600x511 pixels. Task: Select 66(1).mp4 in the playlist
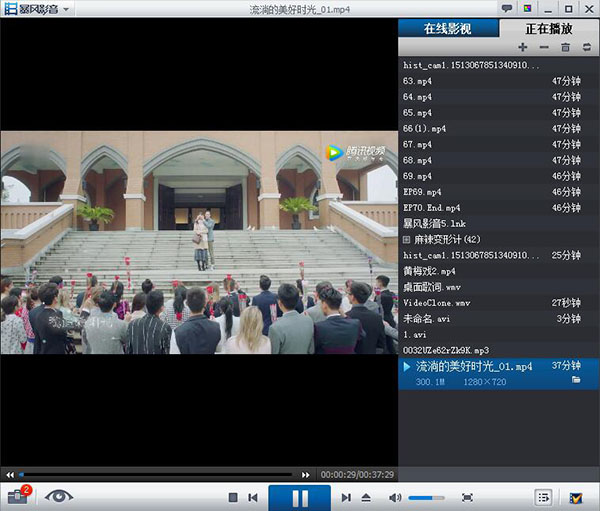497,129
